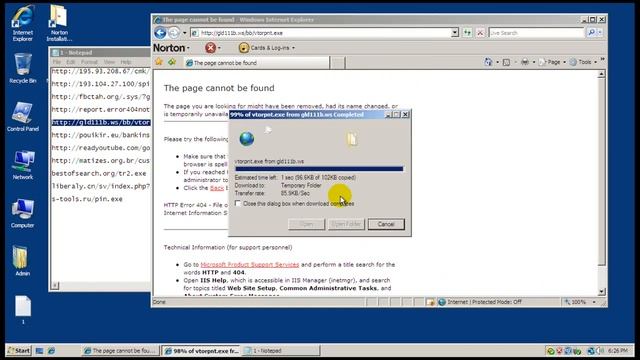Screen dimensions: 640x360
Task: Select the text file named 1 on desktop
Action: tap(23, 309)
